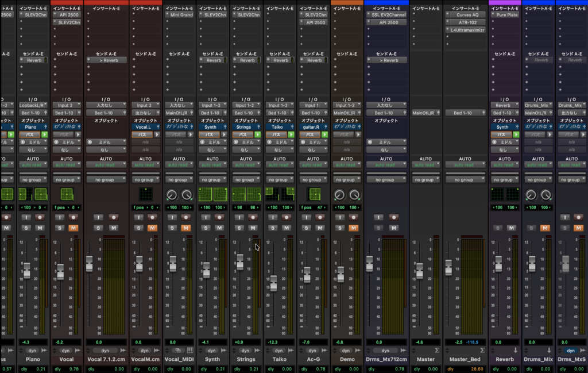Click the Reverb send on Strings track
This screenshot has width=588, height=373.
click(247, 60)
